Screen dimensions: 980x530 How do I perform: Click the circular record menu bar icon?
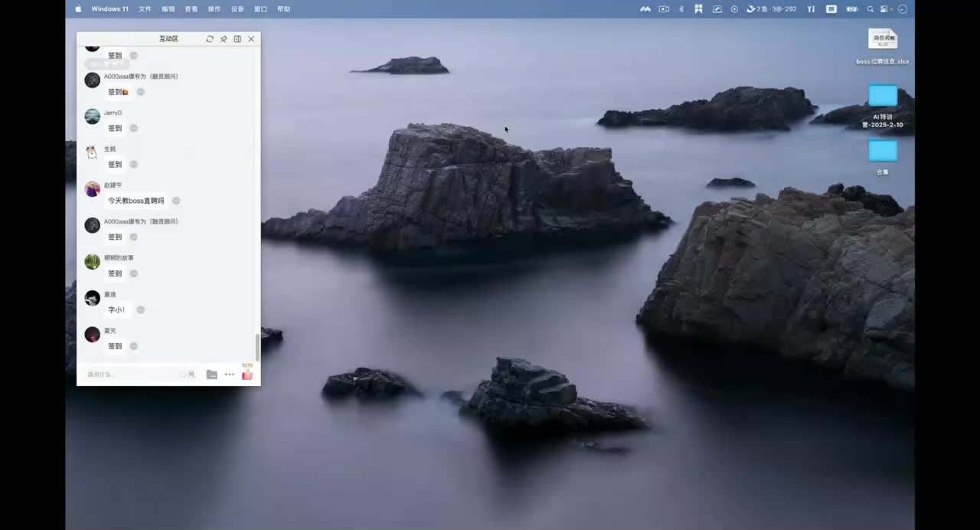(735, 9)
